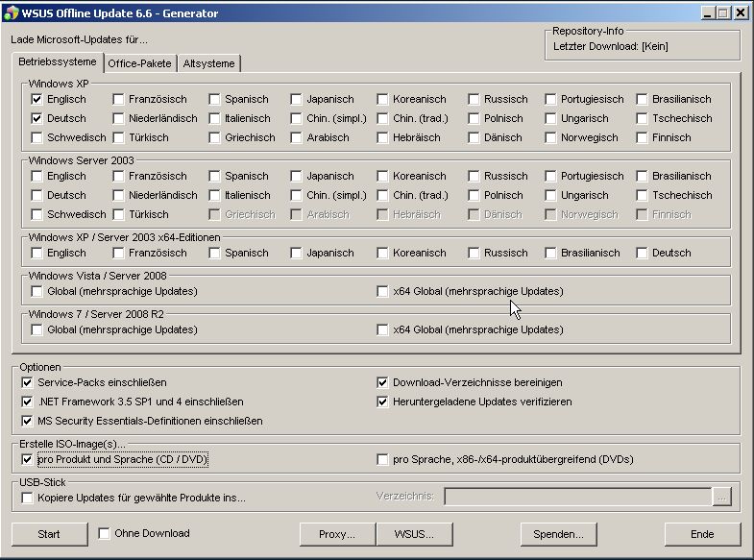Uncheck Englisch under Windows XP

tap(36, 99)
